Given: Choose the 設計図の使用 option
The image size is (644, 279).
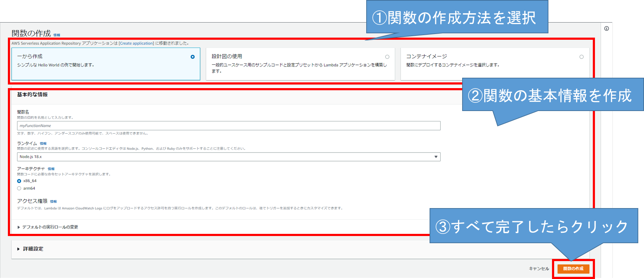Looking at the screenshot, I should [300, 64].
